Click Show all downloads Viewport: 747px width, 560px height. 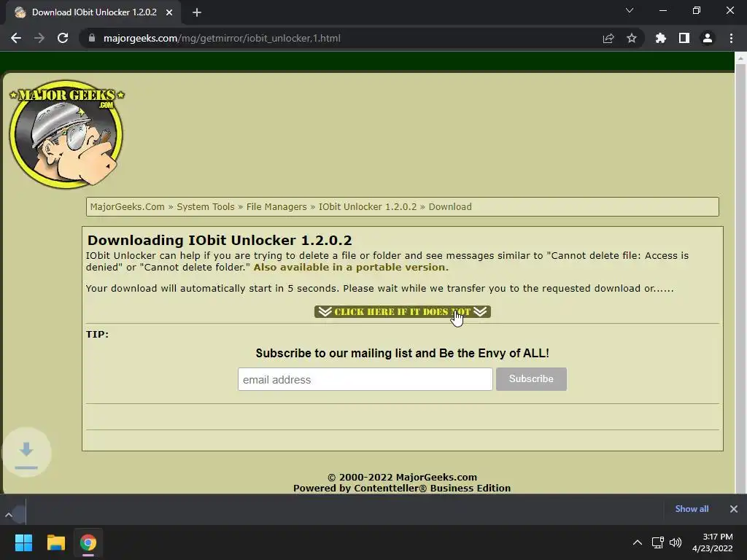692,509
